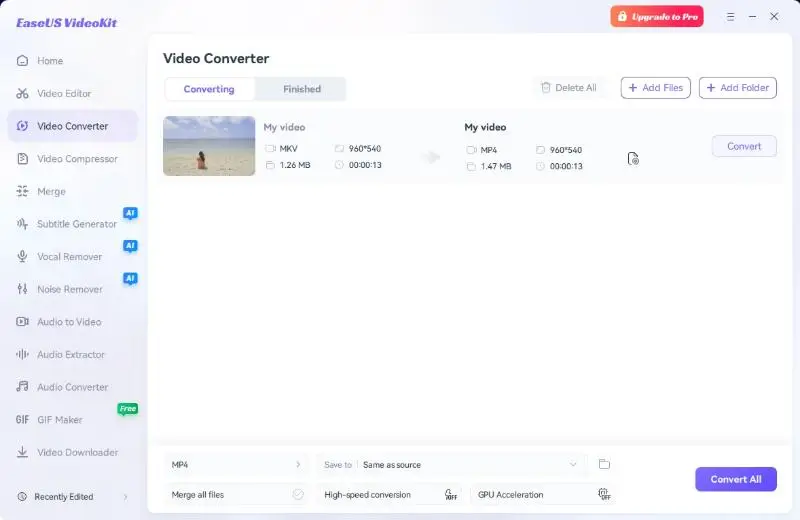The image size is (800, 520).
Task: Click the MKV source format label
Action: pos(288,148)
